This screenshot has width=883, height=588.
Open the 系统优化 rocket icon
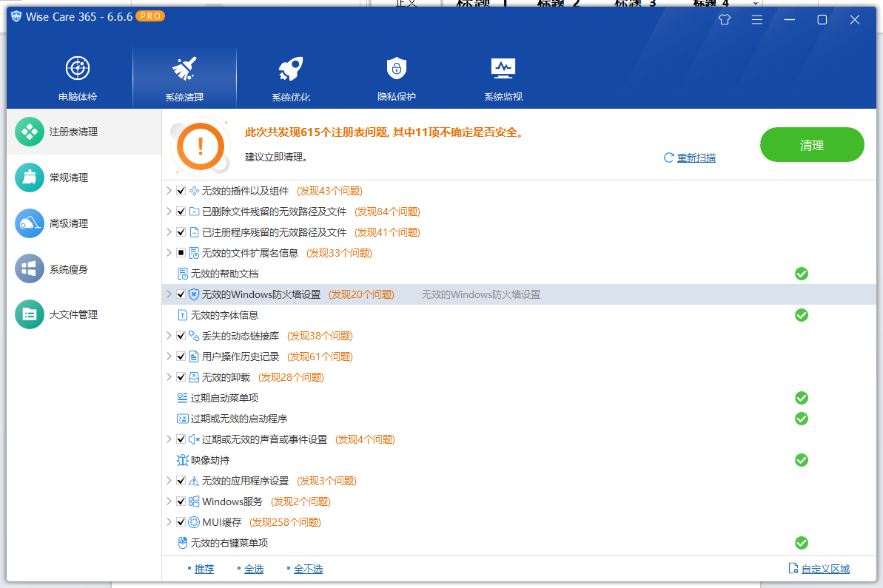point(291,69)
